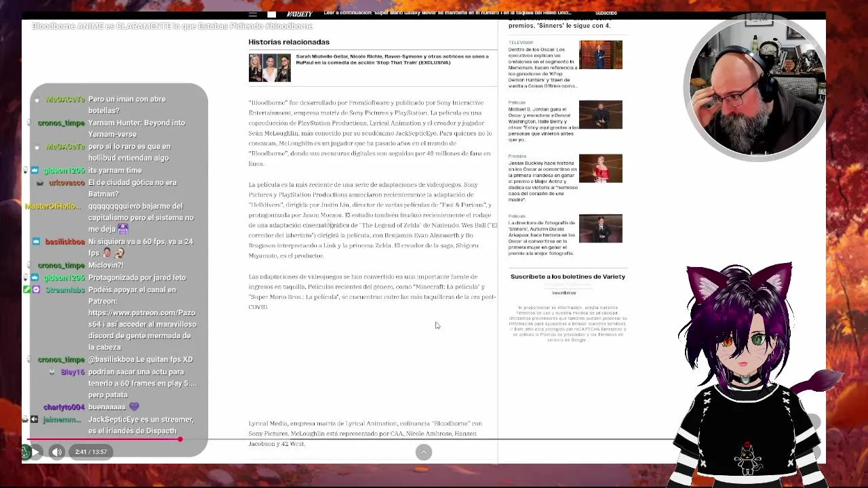Open the Michael B. Jordan Oscar article
Image resolution: width=868 pixels, height=488 pixels.
point(542,124)
